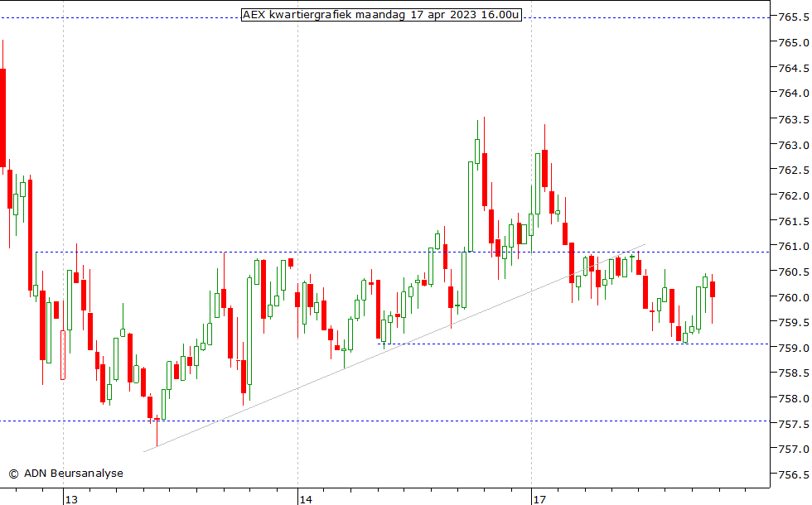Click the 764.5 price axis label
Viewport: 812px width, 505px height.
(x=795, y=68)
